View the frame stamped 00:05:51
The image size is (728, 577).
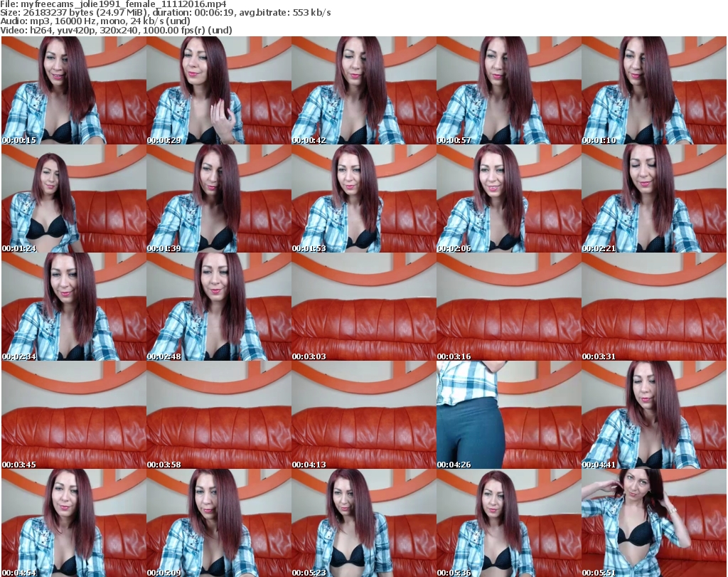(654, 523)
